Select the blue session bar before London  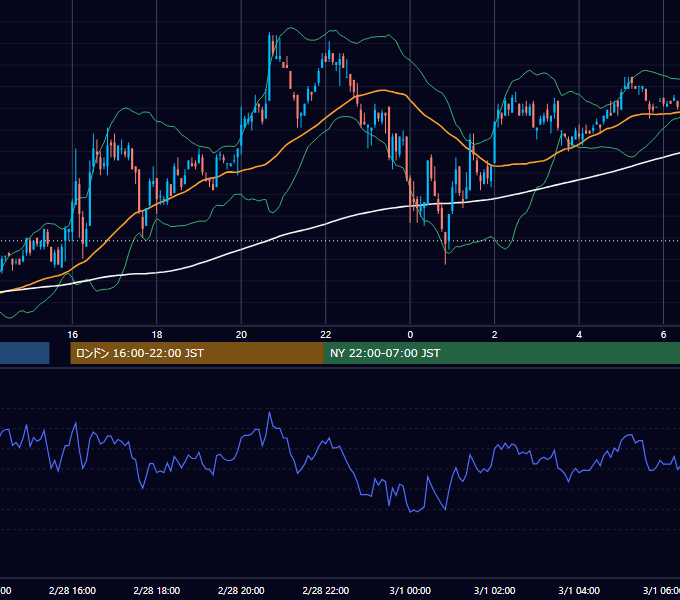pos(25,353)
